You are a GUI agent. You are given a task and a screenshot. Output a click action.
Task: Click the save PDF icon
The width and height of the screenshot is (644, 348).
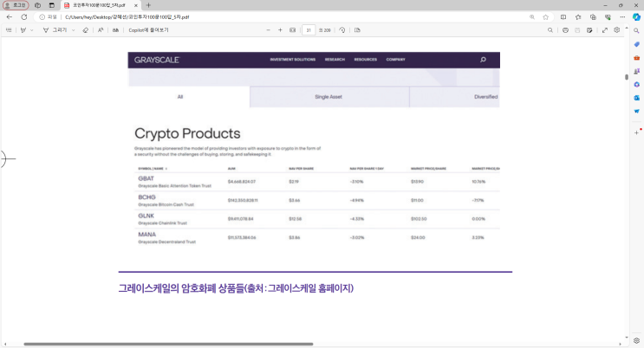point(577,30)
